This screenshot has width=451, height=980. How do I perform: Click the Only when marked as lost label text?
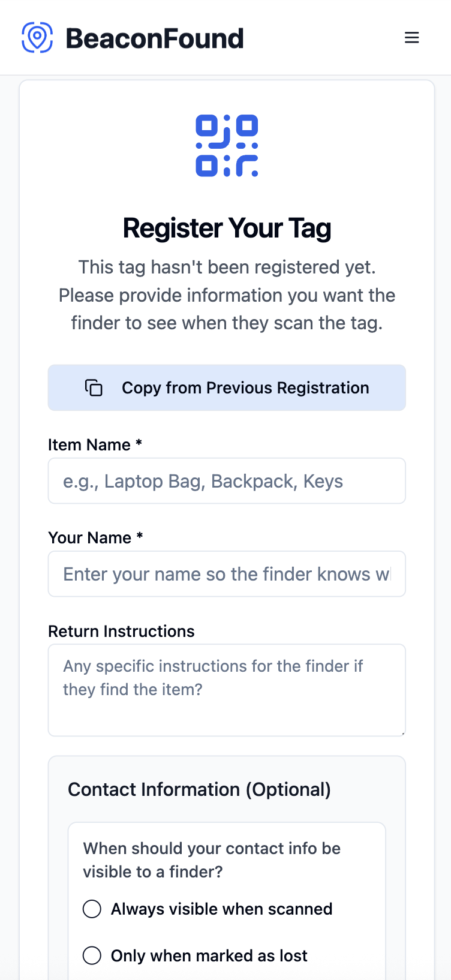209,955
